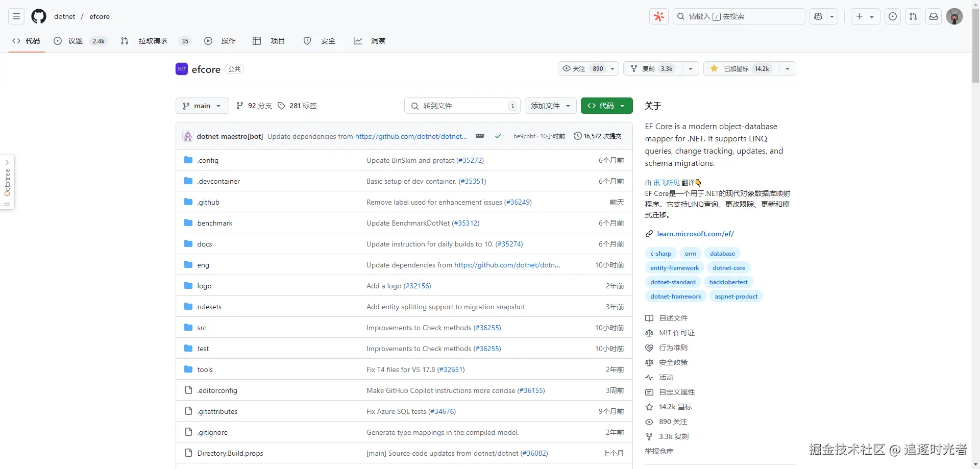Click the c-sharp topic tag
The width and height of the screenshot is (980, 469).
(661, 254)
